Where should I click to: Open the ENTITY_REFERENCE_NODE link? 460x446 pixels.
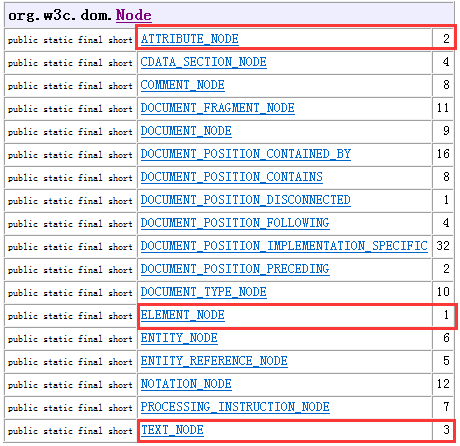click(214, 361)
